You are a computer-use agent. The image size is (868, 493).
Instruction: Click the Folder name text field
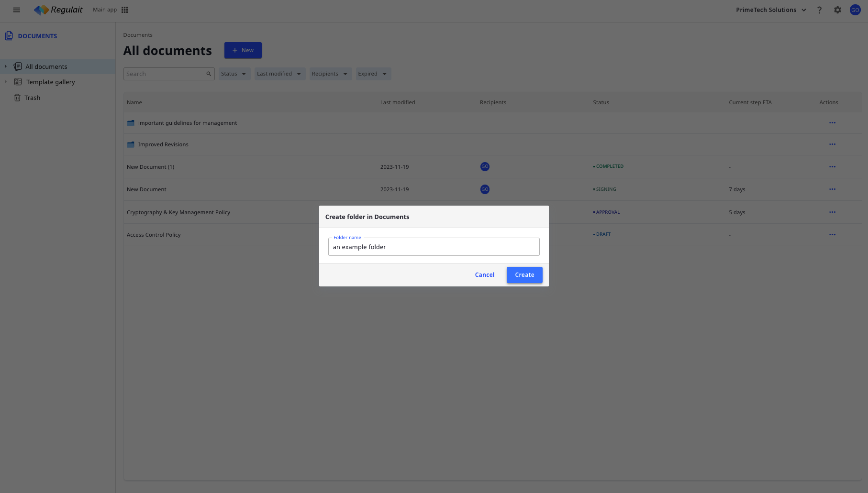pos(434,247)
